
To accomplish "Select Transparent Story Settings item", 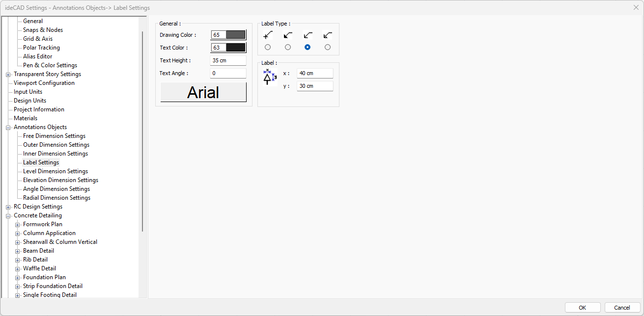I will [x=48, y=74].
